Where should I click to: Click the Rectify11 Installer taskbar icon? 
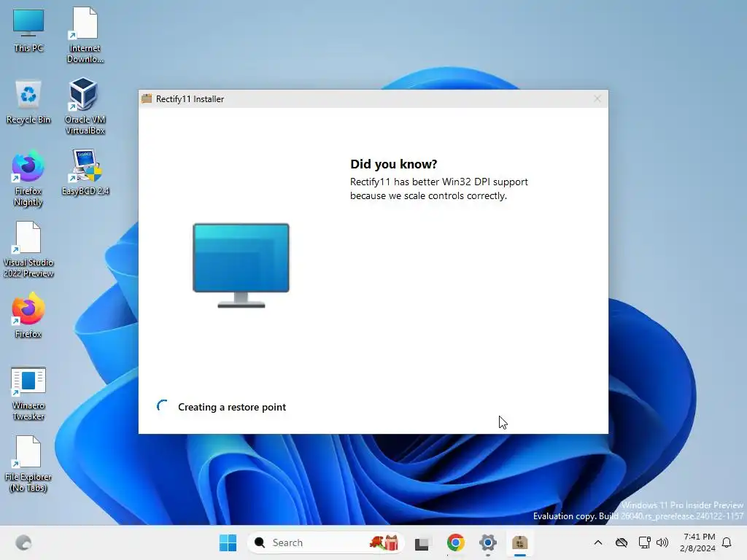point(519,542)
